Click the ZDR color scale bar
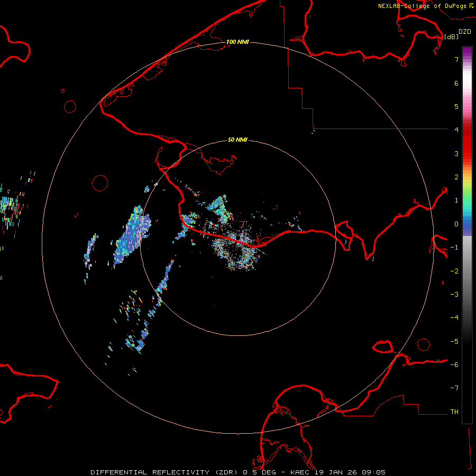 (467, 235)
